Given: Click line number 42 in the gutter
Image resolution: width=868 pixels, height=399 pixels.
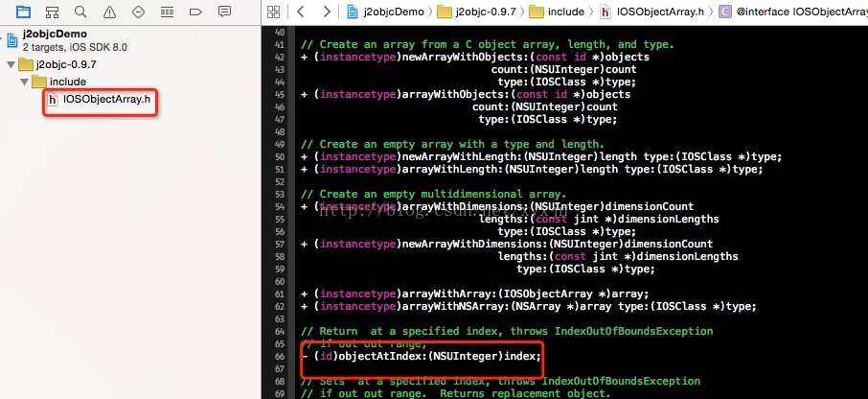Looking at the screenshot, I should tap(279, 58).
